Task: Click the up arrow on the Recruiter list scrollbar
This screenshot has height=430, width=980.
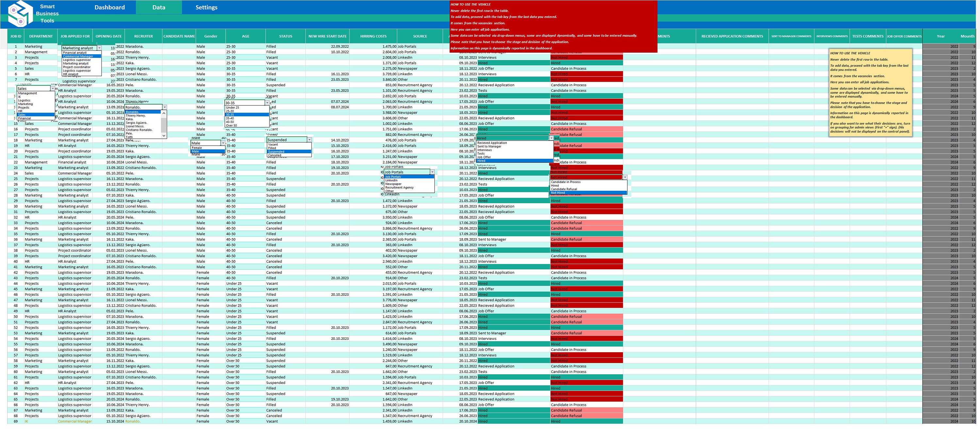Action: 164,113
